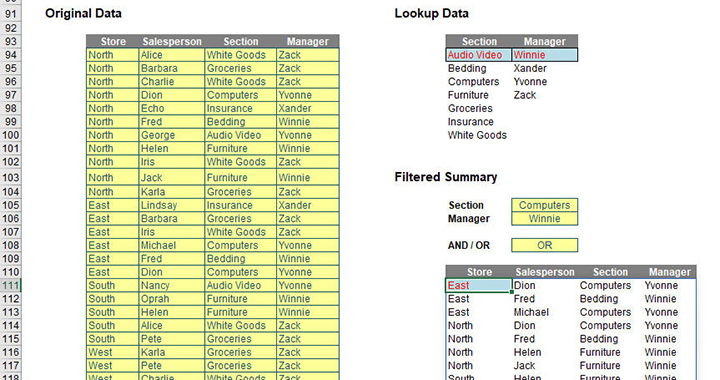Select 'Barbara' in row 95
The image size is (720, 380).
172,68
